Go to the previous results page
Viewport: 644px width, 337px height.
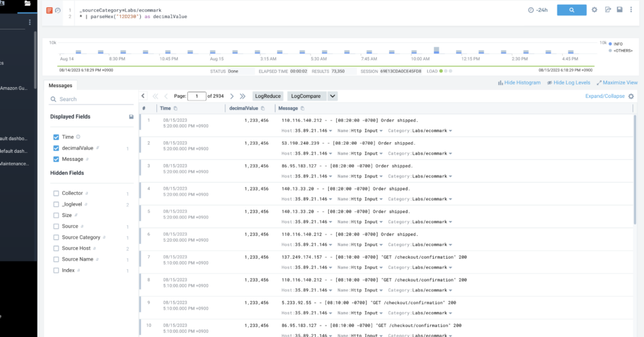(x=166, y=96)
